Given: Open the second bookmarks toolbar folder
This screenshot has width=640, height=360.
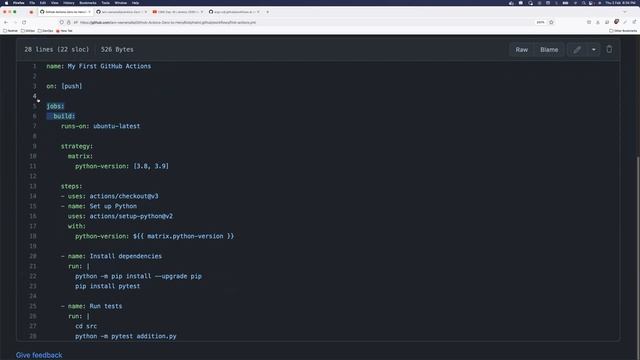Looking at the screenshot, I should pyautogui.click(x=28, y=31).
